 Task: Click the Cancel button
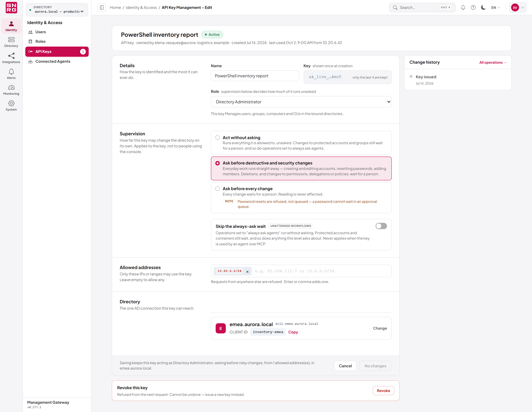pos(345,366)
